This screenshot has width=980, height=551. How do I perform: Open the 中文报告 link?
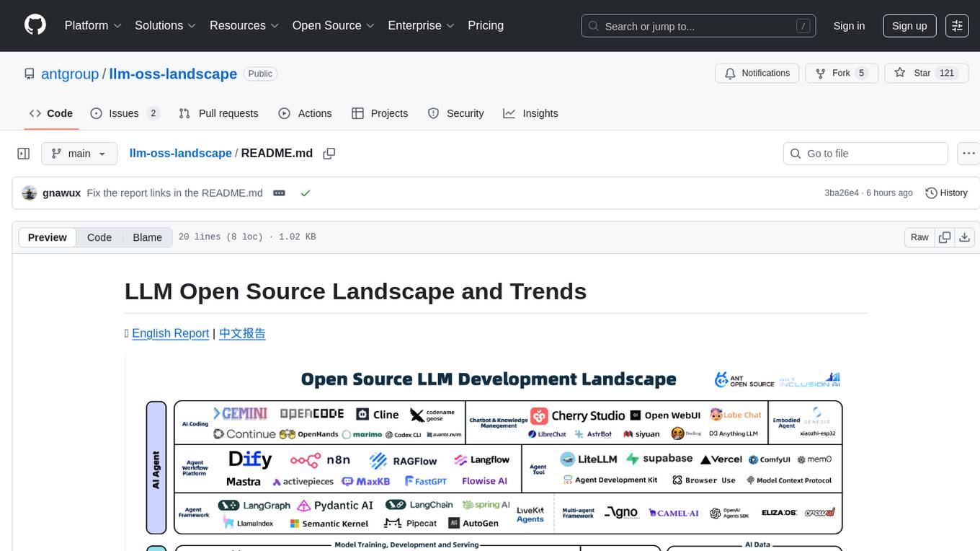pyautogui.click(x=242, y=333)
